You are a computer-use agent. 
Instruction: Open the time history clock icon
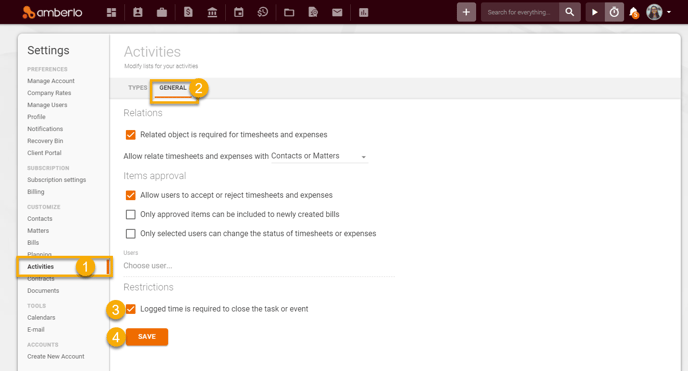tap(263, 12)
